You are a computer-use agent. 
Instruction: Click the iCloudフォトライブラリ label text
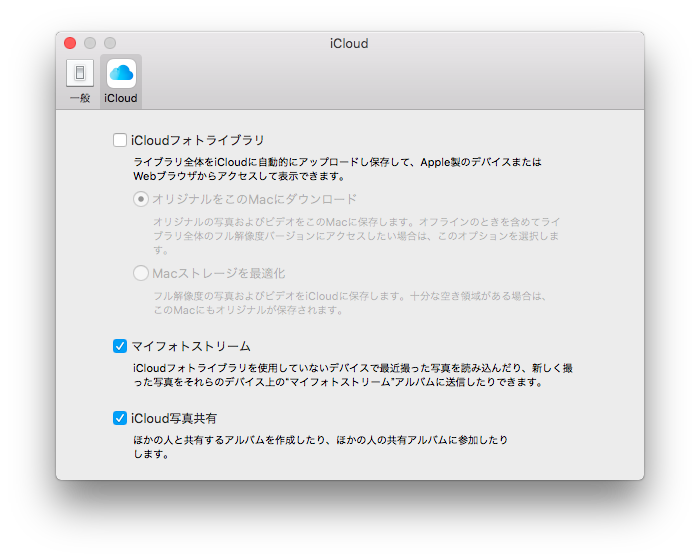click(198, 140)
